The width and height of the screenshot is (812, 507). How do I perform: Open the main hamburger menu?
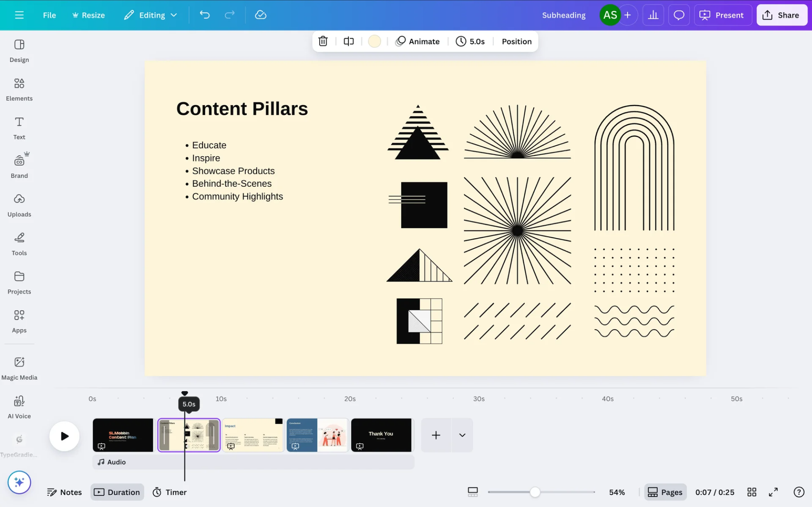[x=19, y=15]
